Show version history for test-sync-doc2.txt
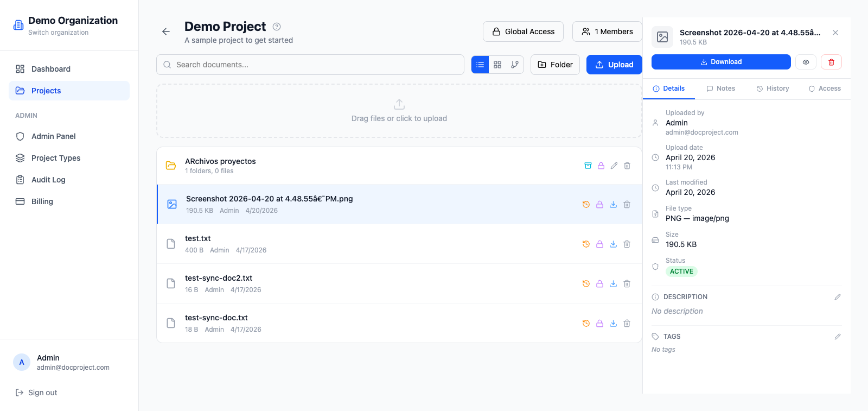The width and height of the screenshot is (868, 411). pos(586,284)
